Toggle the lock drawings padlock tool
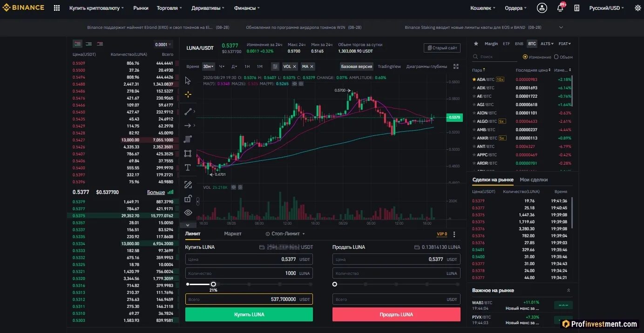The height and width of the screenshot is (333, 644). (x=188, y=199)
